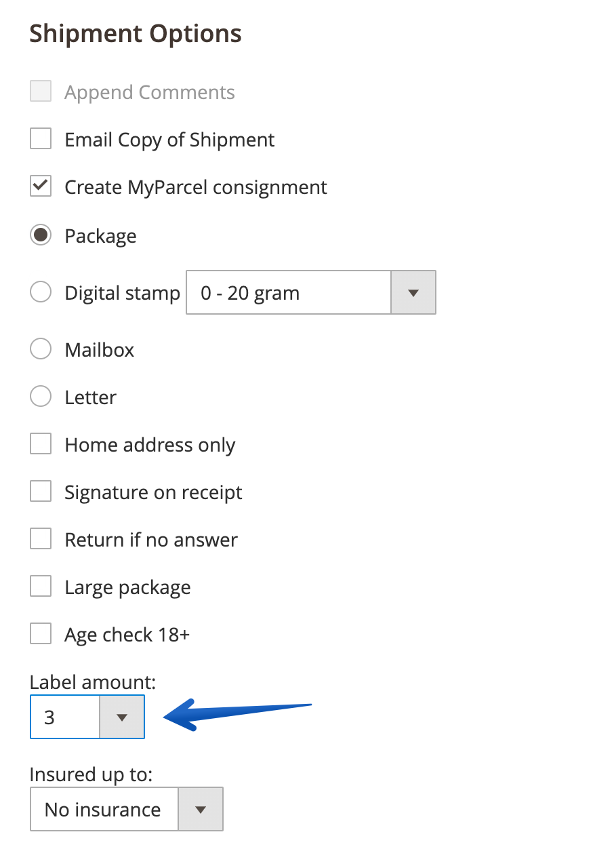Enable Return if no answer
The image size is (595, 868).
(x=41, y=540)
